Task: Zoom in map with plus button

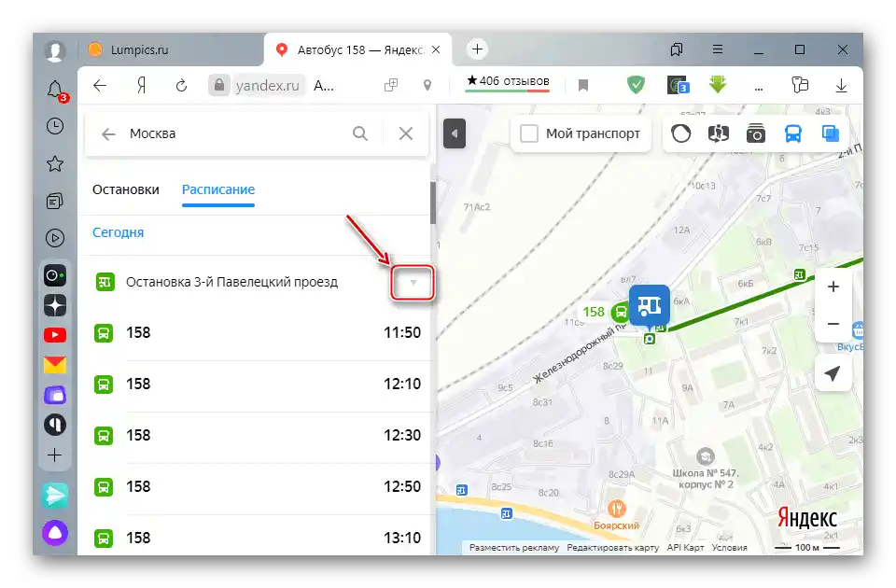Action: click(833, 287)
